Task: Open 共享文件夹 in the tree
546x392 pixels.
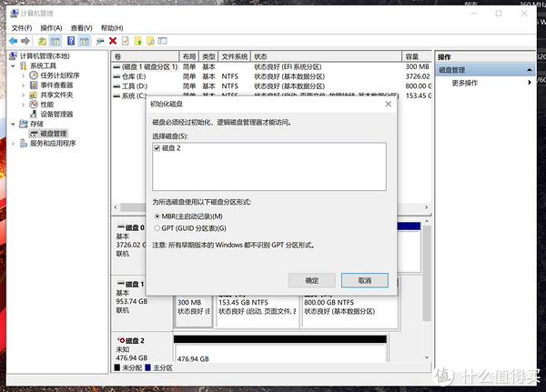Action: point(56,95)
